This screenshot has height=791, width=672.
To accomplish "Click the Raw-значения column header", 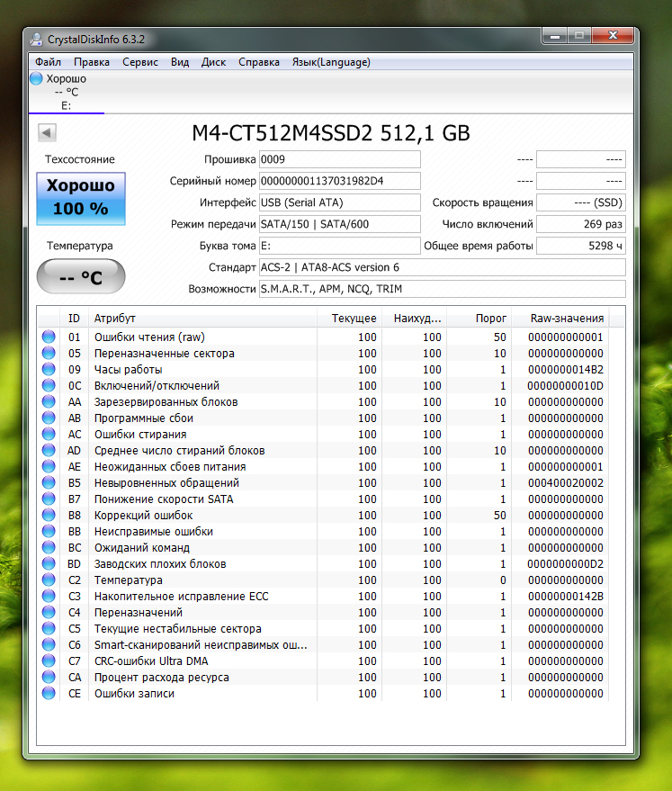I will 560,319.
